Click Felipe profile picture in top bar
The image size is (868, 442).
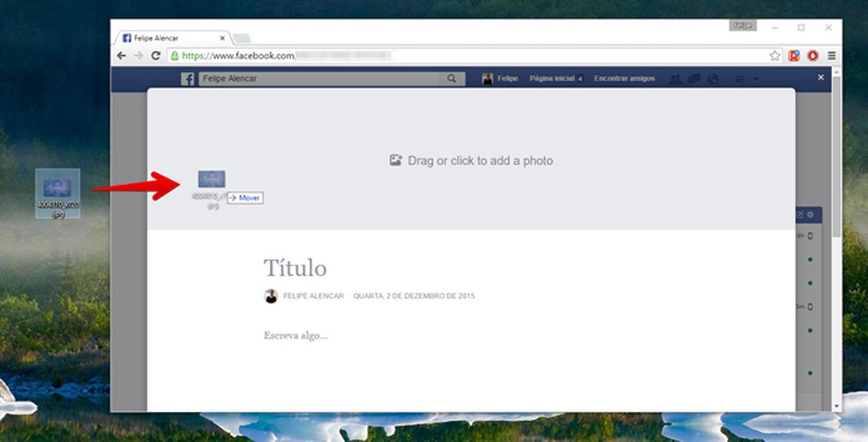[487, 79]
